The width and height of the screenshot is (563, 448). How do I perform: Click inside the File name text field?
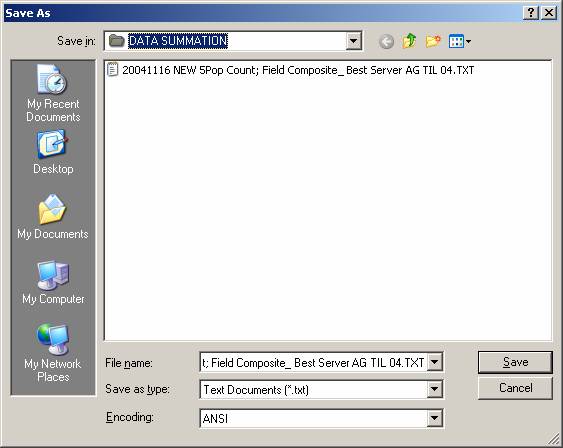pos(314,362)
